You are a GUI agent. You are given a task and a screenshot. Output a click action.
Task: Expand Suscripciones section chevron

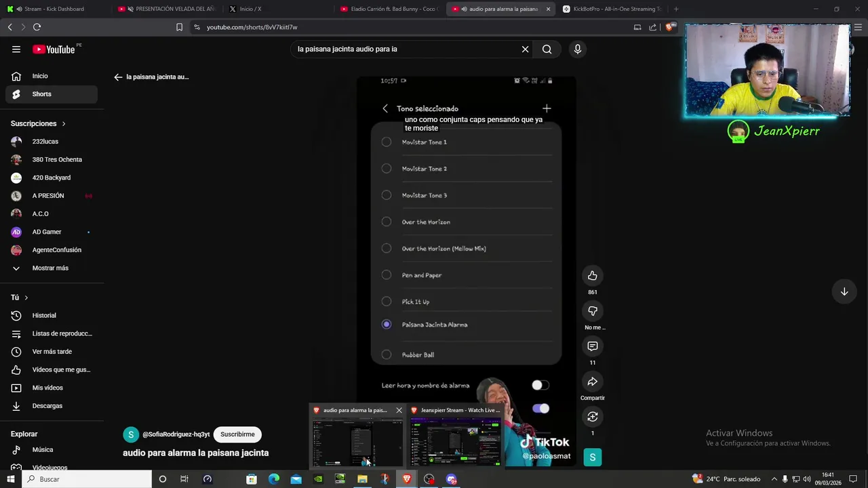coord(64,124)
